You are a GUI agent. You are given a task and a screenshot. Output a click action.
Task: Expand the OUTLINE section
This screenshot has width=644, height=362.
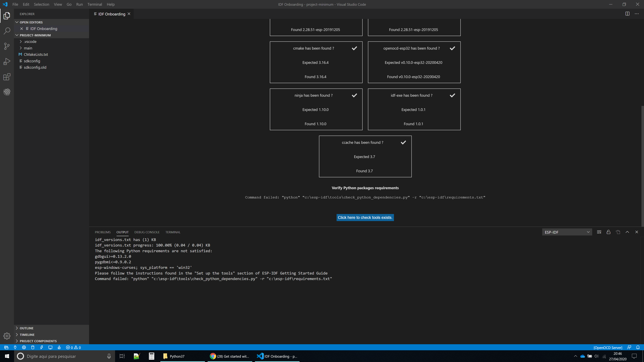click(51, 328)
